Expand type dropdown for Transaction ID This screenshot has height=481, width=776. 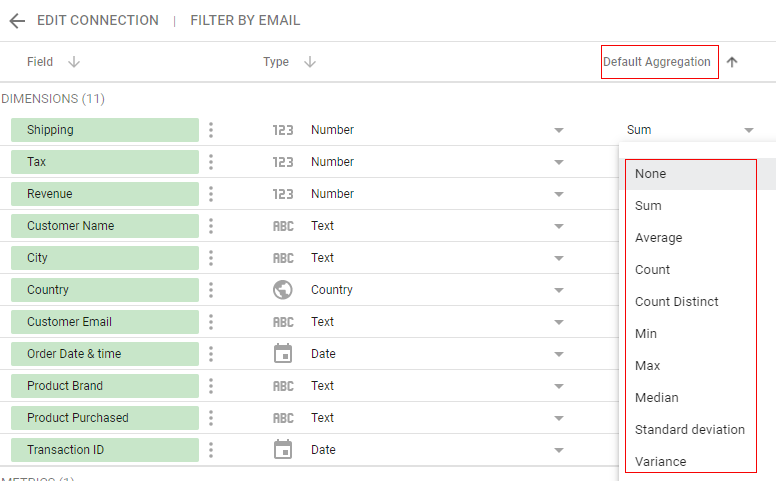(x=559, y=450)
